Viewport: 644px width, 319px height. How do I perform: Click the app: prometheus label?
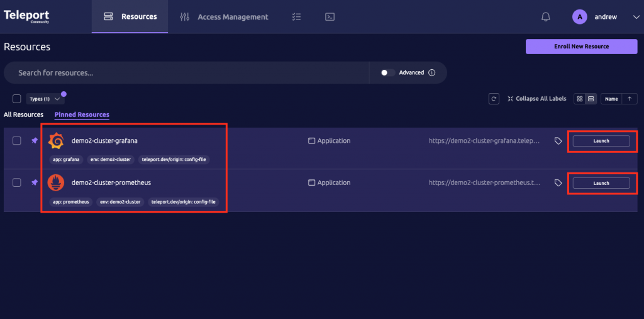pyautogui.click(x=71, y=202)
